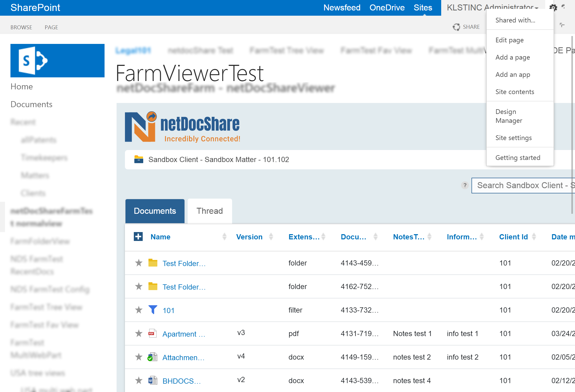Open the Apartment document link
This screenshot has height=392, width=575.
[184, 334]
